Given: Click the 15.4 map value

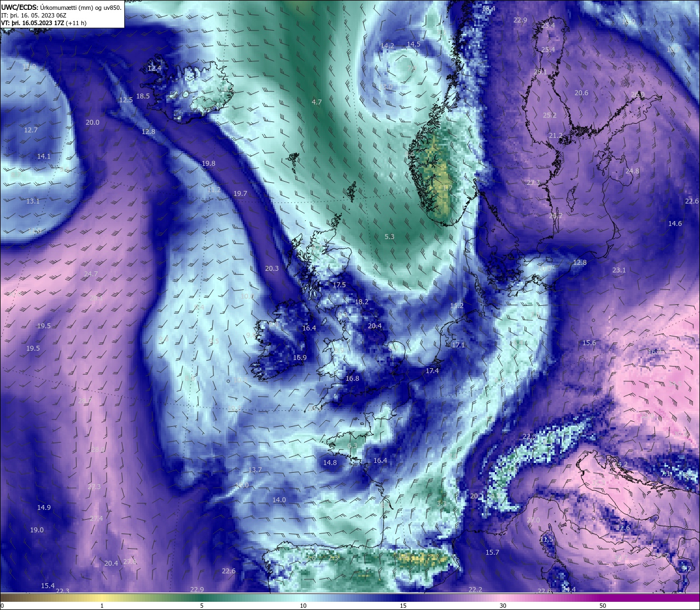Looking at the screenshot, I should pyautogui.click(x=48, y=586).
